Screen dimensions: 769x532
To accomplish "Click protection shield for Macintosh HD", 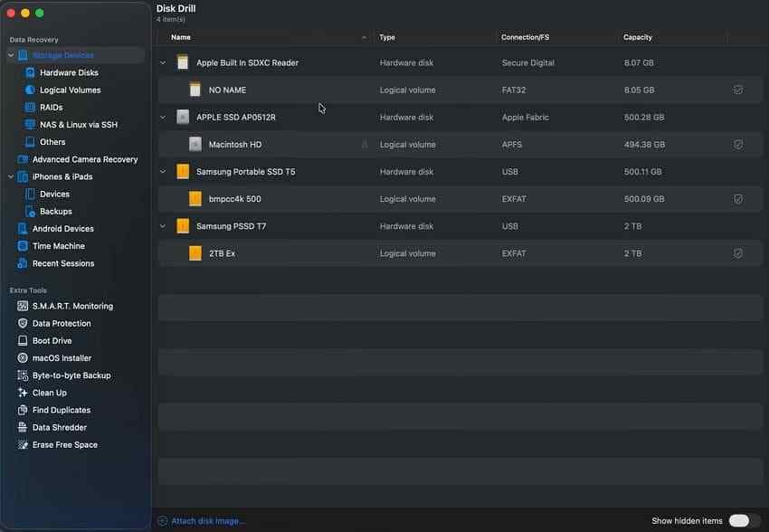I will pos(738,144).
